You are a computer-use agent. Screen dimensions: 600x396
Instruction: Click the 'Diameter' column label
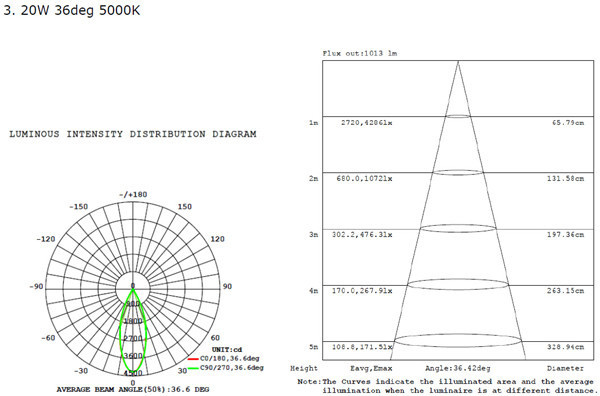coord(566,368)
